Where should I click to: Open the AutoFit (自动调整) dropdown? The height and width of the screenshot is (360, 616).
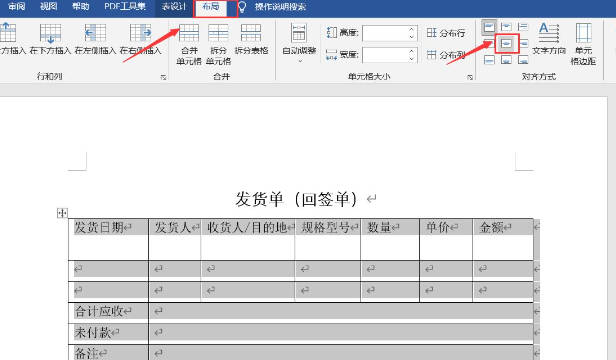coord(299,43)
